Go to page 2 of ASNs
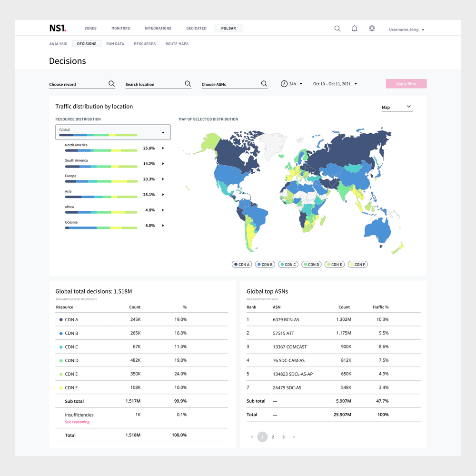 pos(273,437)
